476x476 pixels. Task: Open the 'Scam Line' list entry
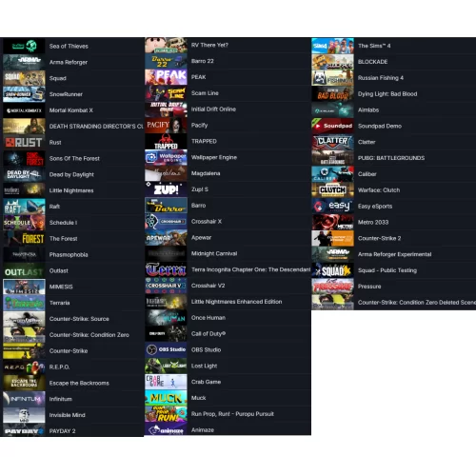click(205, 93)
